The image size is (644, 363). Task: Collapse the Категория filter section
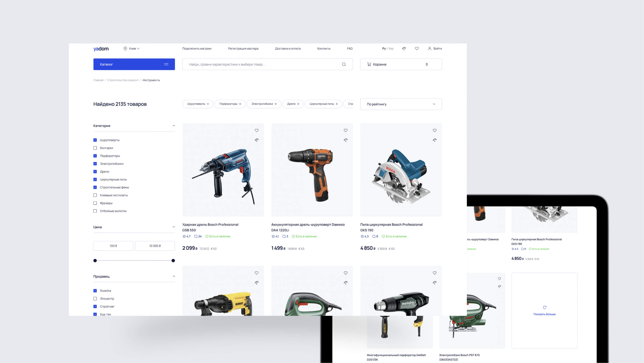click(174, 125)
